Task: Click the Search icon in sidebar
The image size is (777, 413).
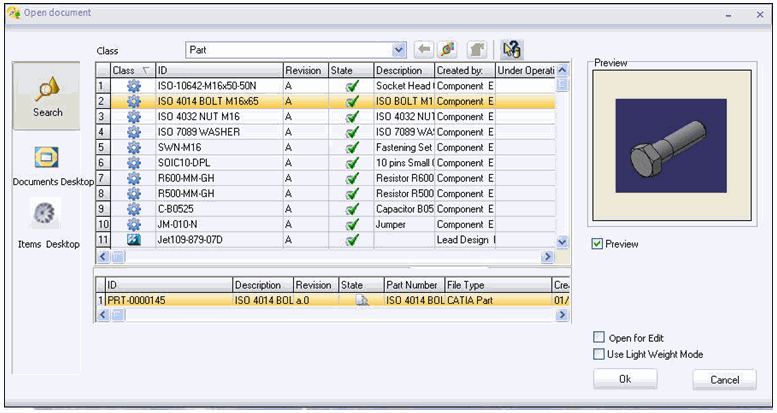Action: tap(47, 92)
